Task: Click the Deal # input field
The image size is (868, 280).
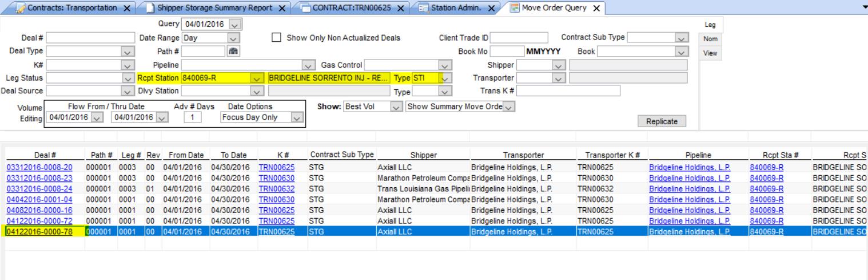Action: click(90, 38)
